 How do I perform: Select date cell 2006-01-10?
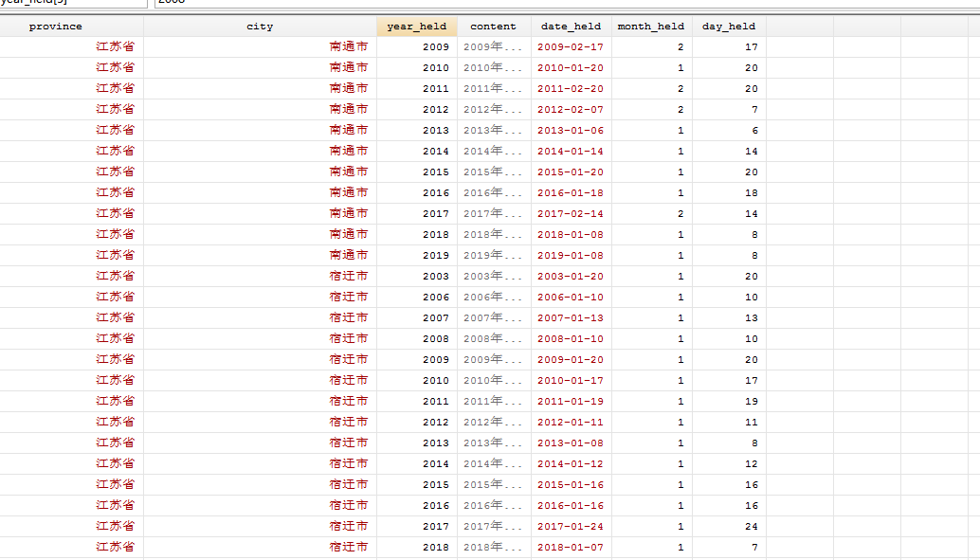(x=571, y=297)
